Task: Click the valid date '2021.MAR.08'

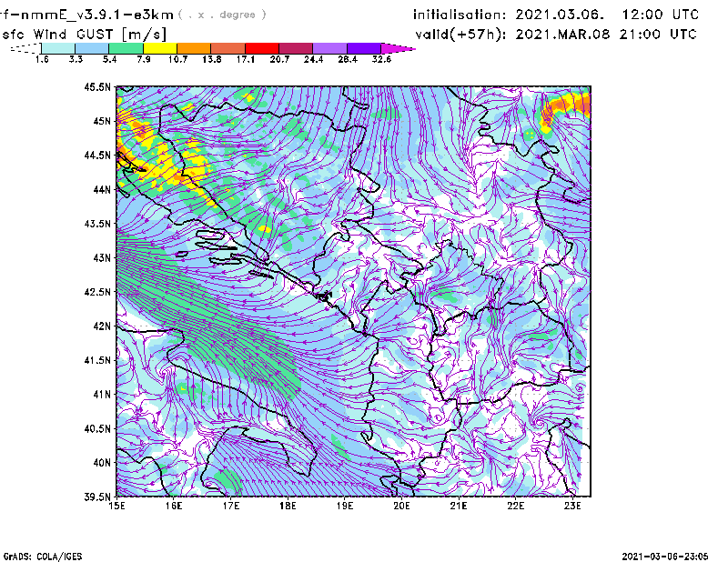Action: point(562,35)
